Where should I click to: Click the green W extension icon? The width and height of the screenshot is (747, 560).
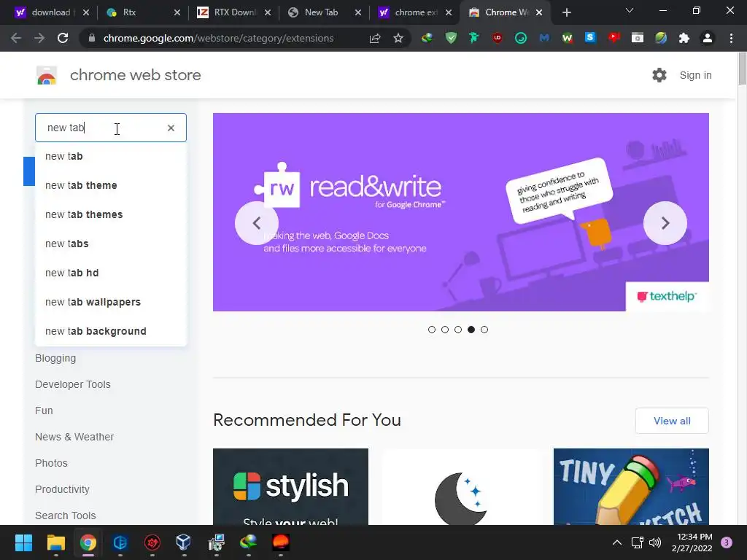567,38
